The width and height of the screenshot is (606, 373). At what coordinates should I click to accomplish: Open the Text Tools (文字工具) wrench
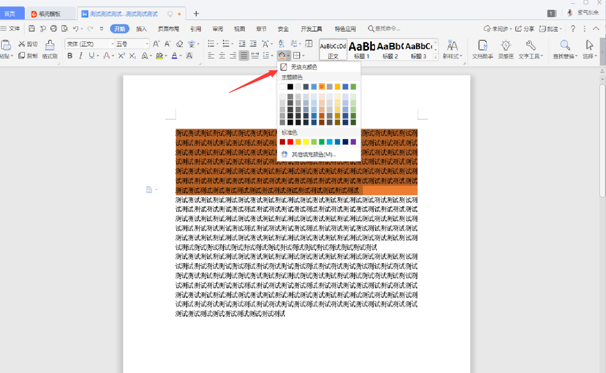(x=531, y=49)
